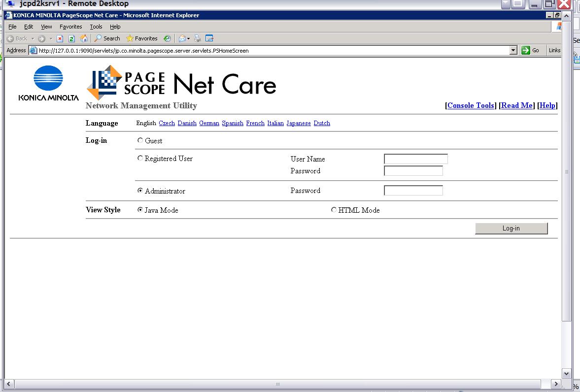Viewport: 580px width, 392px height.
Task: Restore the Internet Explorer window
Action: pyautogui.click(x=557, y=15)
